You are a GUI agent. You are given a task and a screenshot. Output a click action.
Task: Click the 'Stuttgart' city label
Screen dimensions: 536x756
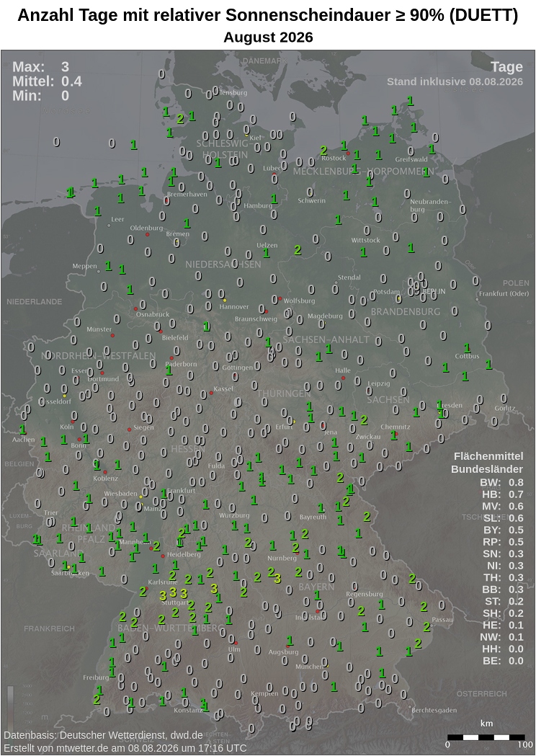[175, 602]
